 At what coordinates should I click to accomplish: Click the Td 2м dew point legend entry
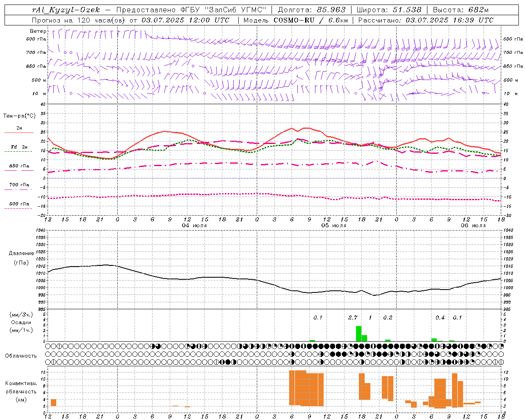click(x=19, y=147)
